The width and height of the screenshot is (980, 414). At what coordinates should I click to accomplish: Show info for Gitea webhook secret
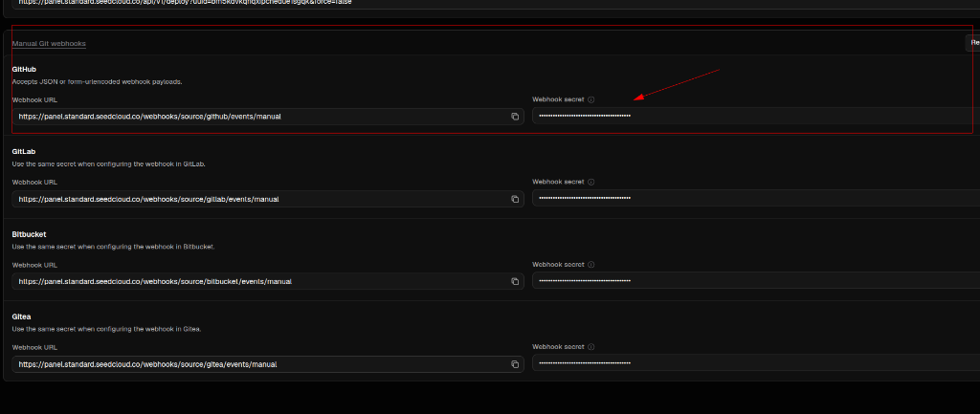pyautogui.click(x=591, y=346)
